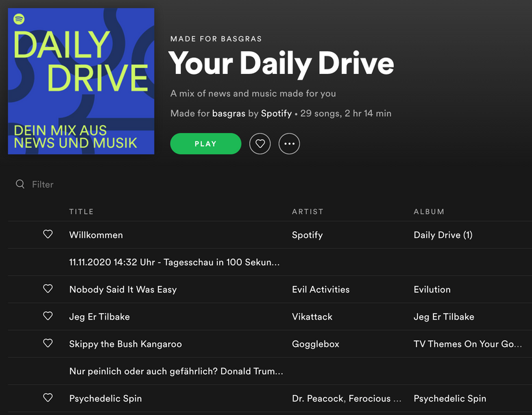
Task: Open album TV Themes On Your Go...
Action: tap(468, 344)
